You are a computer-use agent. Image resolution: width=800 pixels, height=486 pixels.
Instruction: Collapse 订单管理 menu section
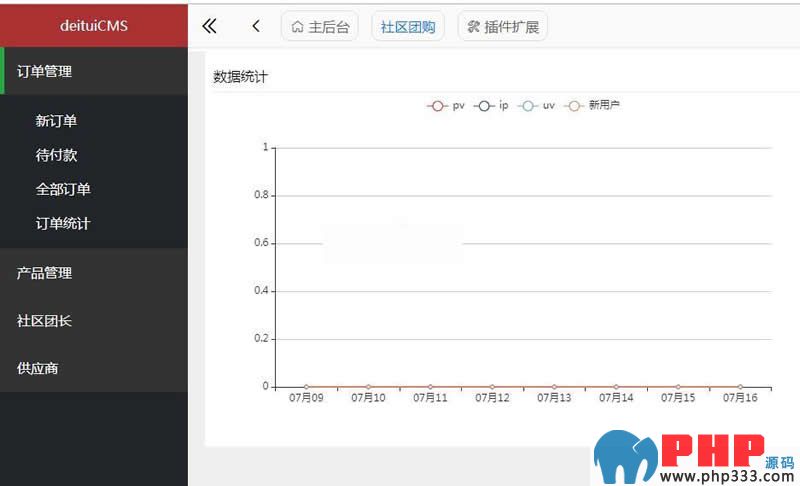pos(94,71)
